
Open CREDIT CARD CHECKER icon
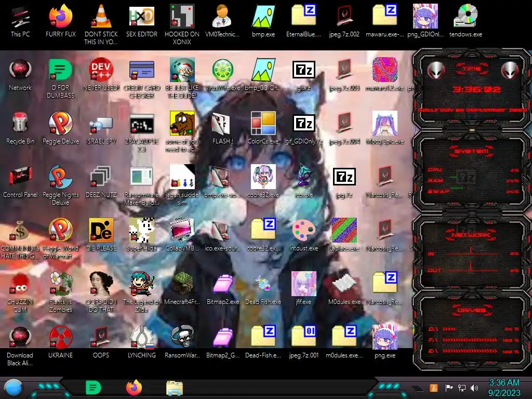click(x=141, y=79)
